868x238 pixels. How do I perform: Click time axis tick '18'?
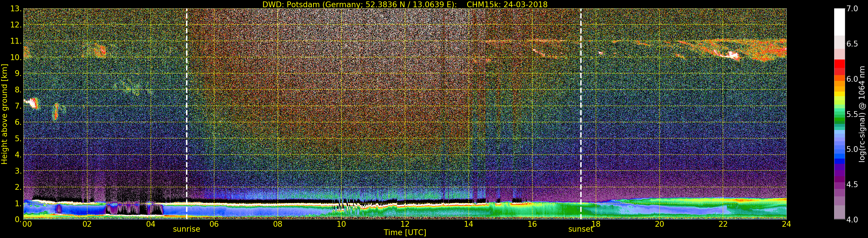[596, 224]
